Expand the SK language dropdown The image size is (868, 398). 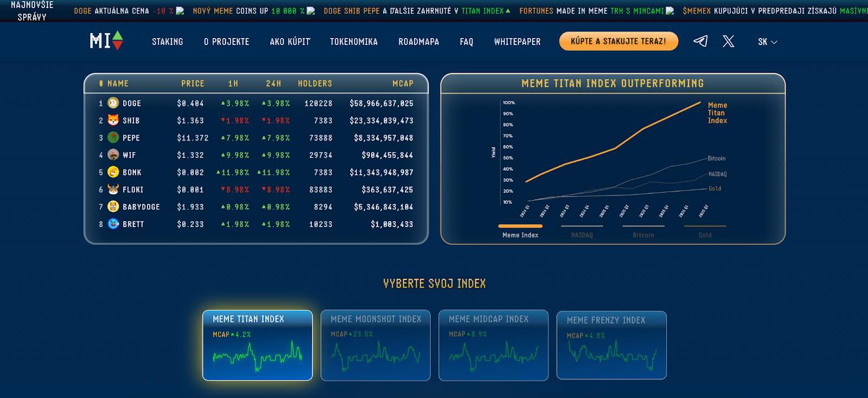click(767, 42)
